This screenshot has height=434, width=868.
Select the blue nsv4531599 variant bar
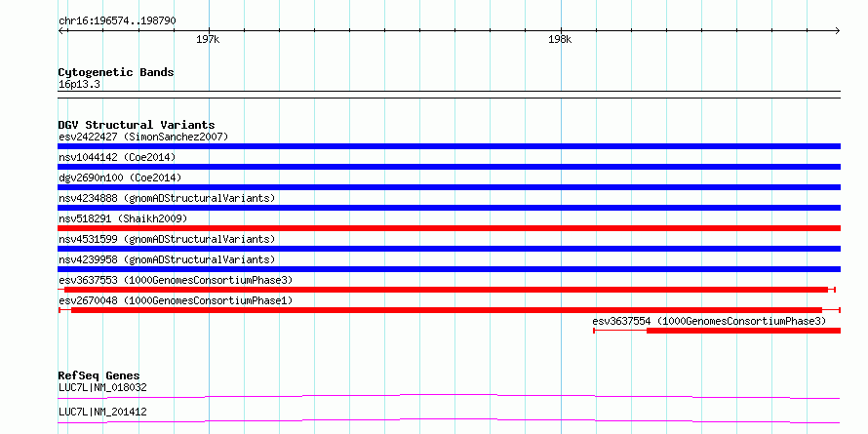coord(449,249)
